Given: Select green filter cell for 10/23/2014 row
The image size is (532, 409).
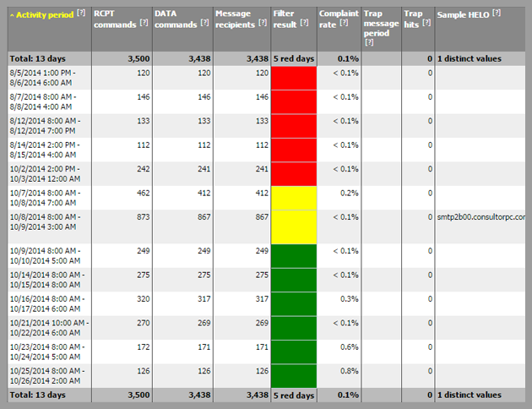Looking at the screenshot, I should (294, 352).
